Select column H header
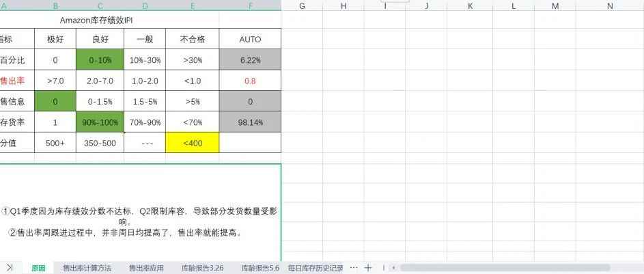 click(x=344, y=5)
